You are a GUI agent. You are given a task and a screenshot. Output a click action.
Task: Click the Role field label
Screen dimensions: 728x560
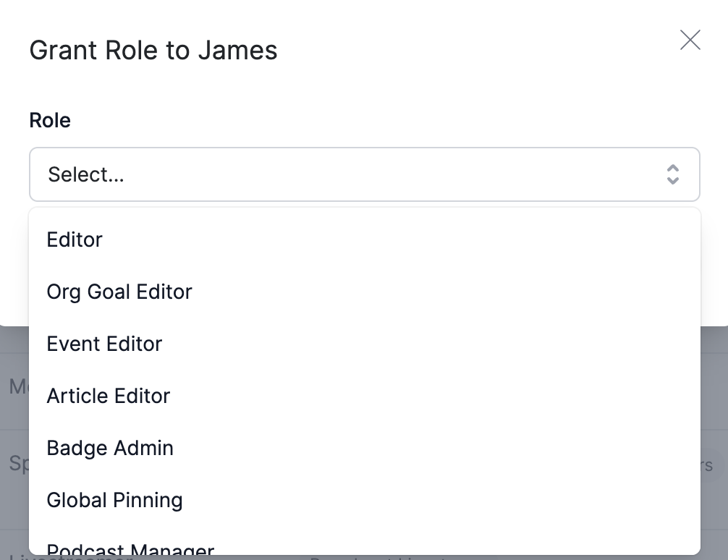point(50,120)
